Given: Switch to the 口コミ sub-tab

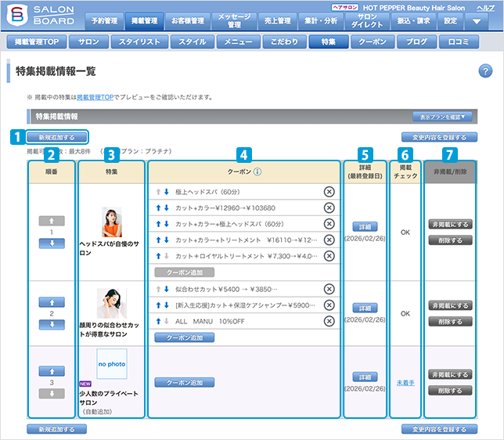Looking at the screenshot, I should [x=459, y=41].
